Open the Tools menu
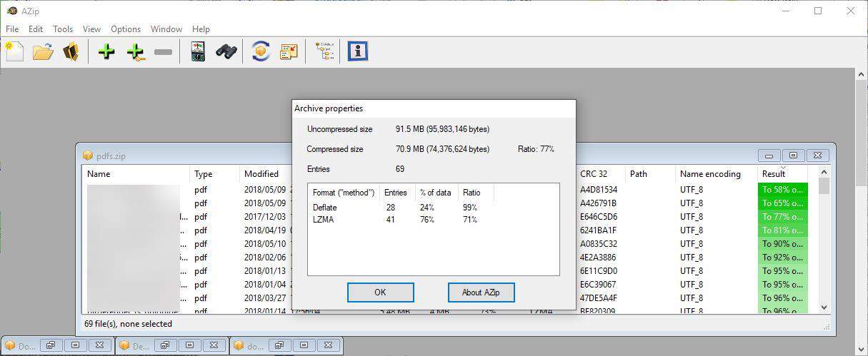868x356 pixels. pos(63,29)
